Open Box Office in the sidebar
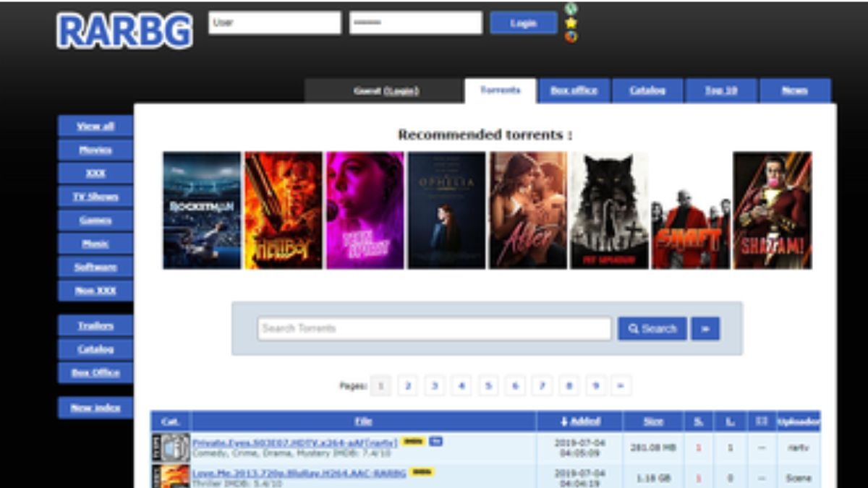Viewport: 868px width, 488px height. [95, 372]
